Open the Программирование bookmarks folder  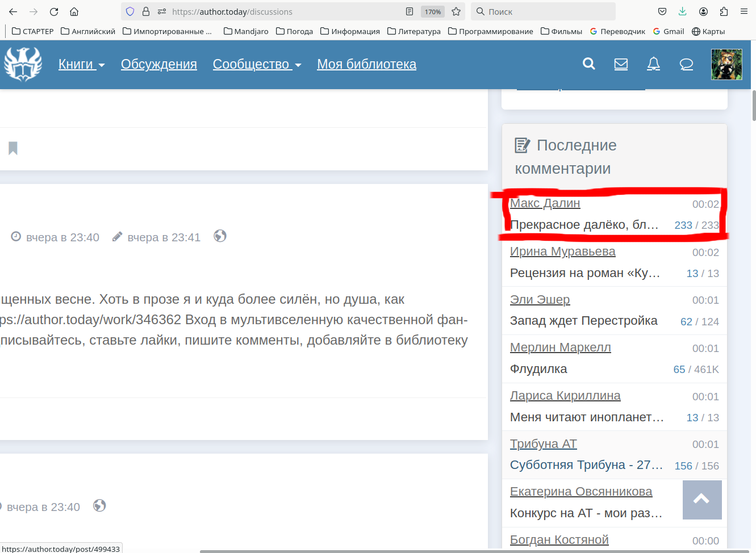tap(491, 31)
